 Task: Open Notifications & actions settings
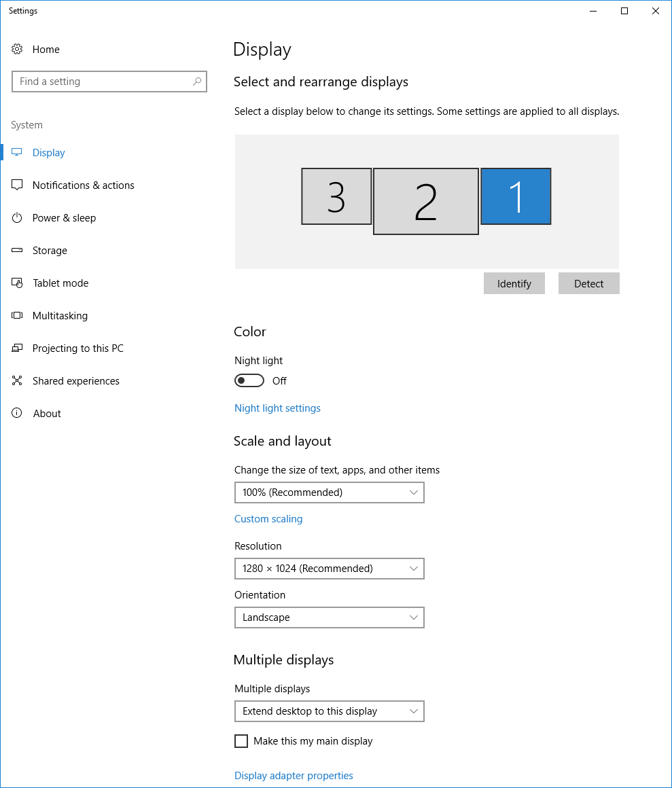pyautogui.click(x=84, y=185)
